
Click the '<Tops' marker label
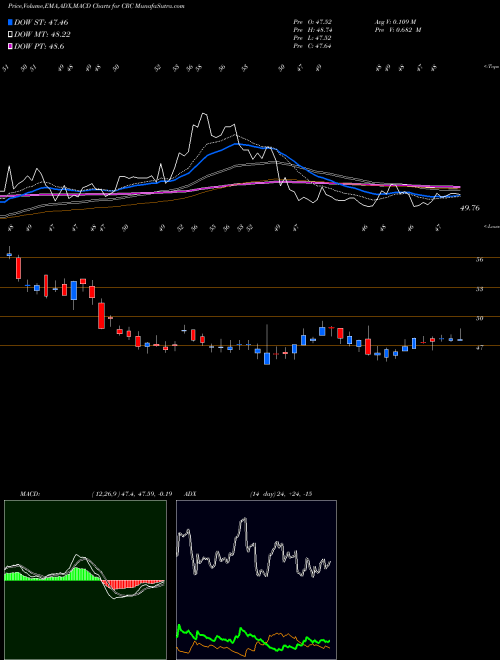pyautogui.click(x=491, y=67)
